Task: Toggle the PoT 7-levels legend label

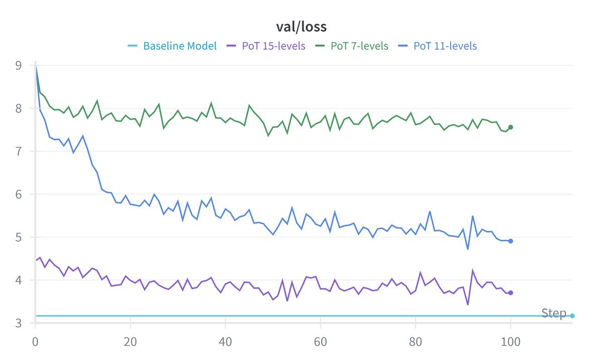Action: [359, 46]
